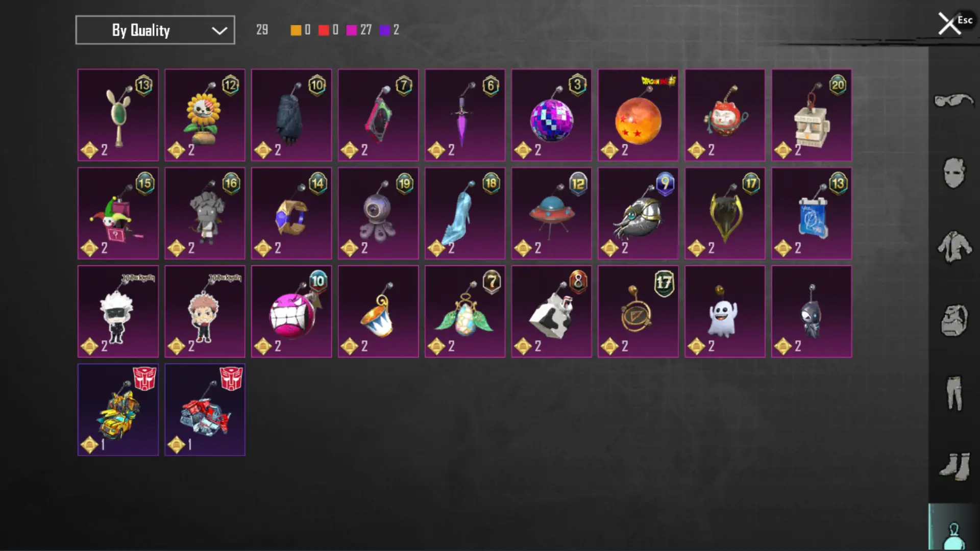
Task: Select the jester jack-in-the-box ornament
Action: click(118, 214)
